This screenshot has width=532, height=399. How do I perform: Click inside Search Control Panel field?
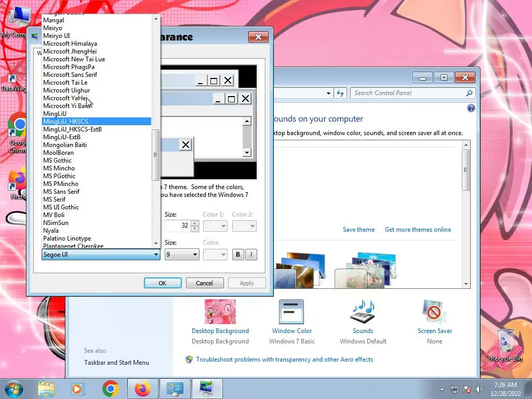click(x=408, y=93)
